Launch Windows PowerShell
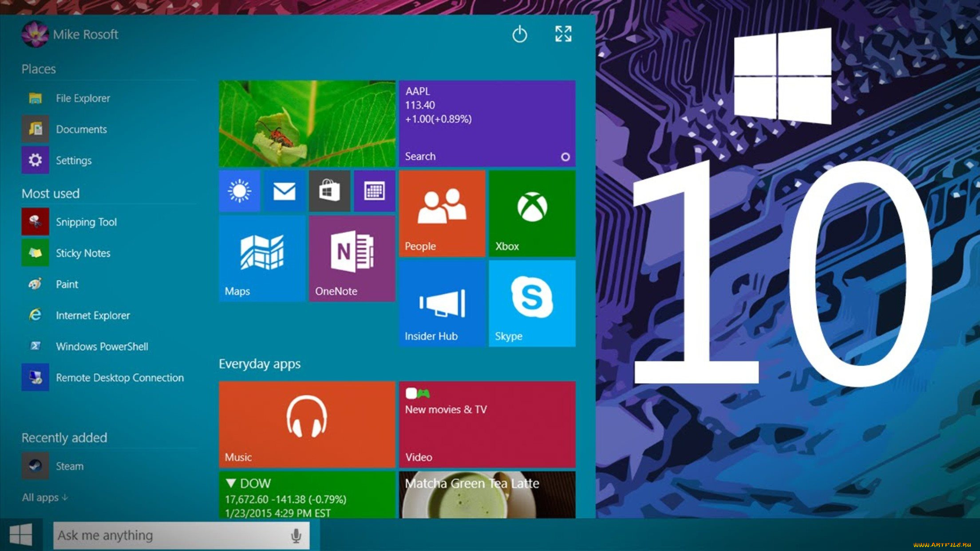Viewport: 980px width, 551px height. [x=102, y=346]
